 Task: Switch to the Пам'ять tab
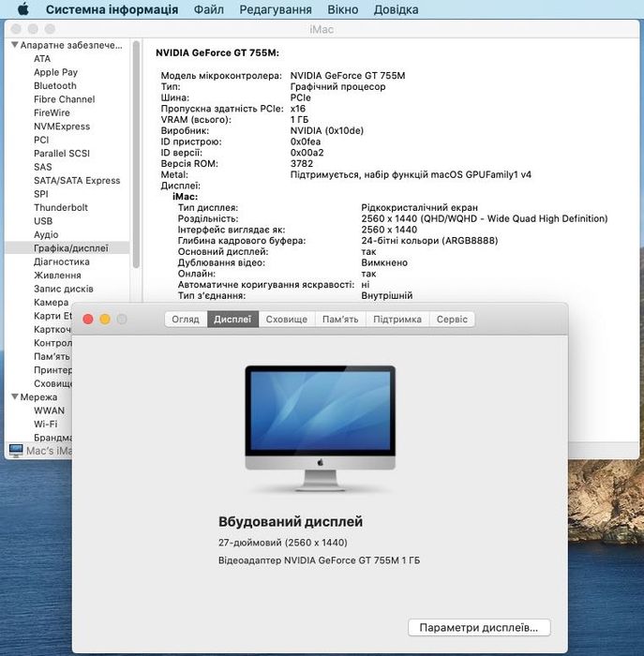point(340,320)
